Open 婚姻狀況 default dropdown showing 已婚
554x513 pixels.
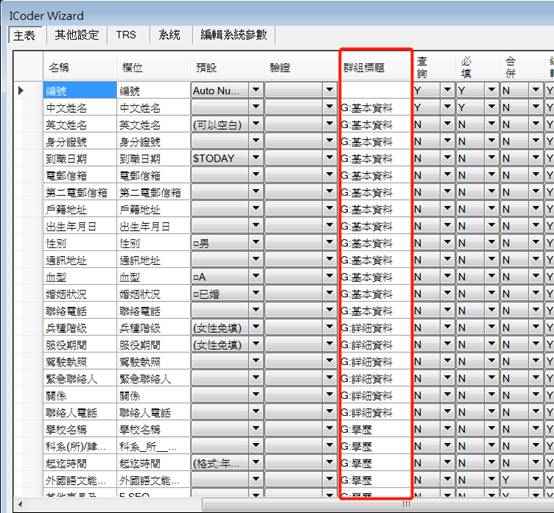click(256, 294)
